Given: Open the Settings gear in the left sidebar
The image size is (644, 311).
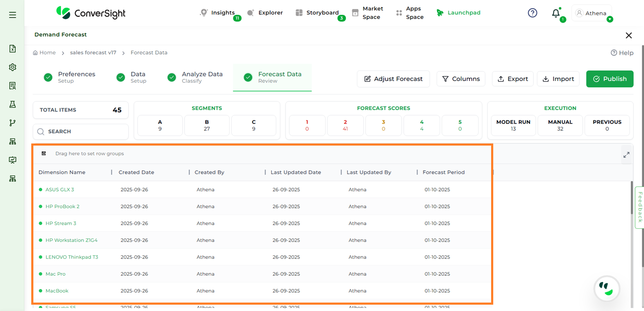Looking at the screenshot, I should [x=12, y=67].
